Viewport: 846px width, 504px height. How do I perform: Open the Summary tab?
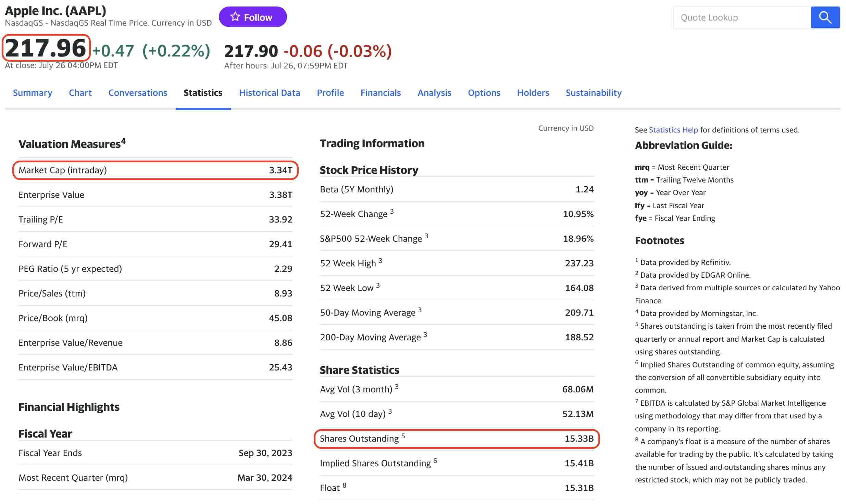33,93
